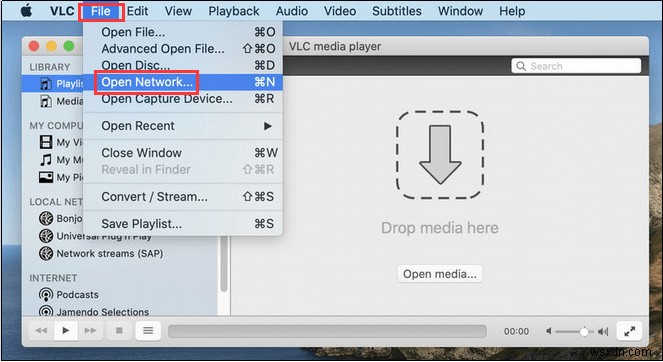Click the fast forward next button
This screenshot has width=663, height=362.
[x=90, y=330]
